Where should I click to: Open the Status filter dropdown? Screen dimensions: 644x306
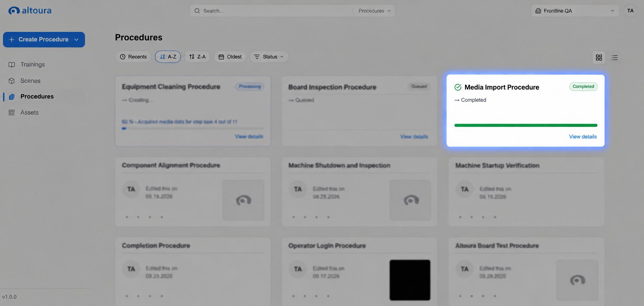[269, 57]
